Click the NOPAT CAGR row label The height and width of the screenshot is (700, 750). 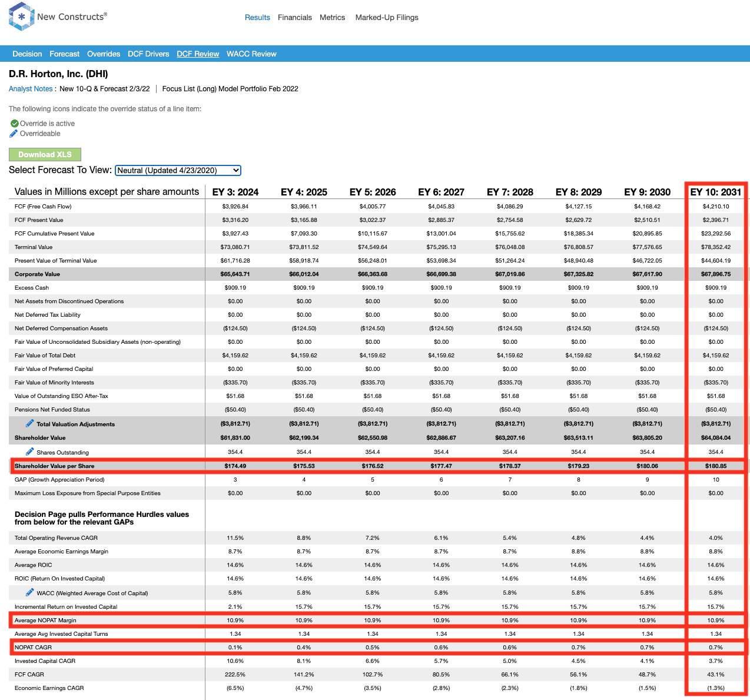point(33,648)
